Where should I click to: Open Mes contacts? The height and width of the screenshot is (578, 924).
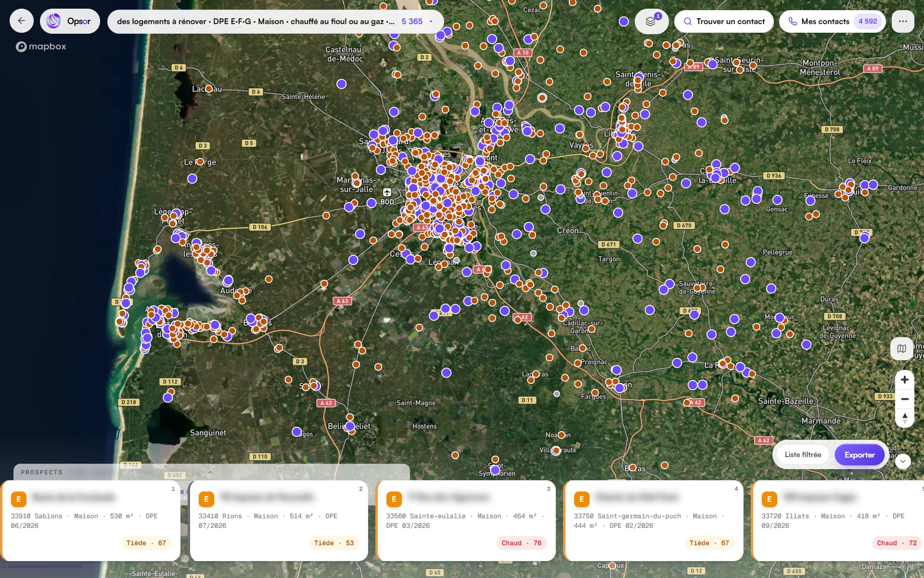pyautogui.click(x=832, y=21)
